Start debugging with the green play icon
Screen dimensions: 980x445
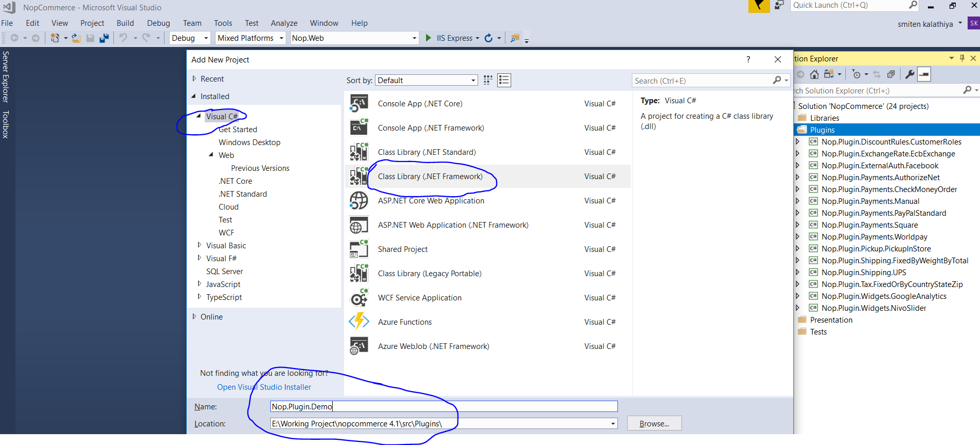pos(428,38)
